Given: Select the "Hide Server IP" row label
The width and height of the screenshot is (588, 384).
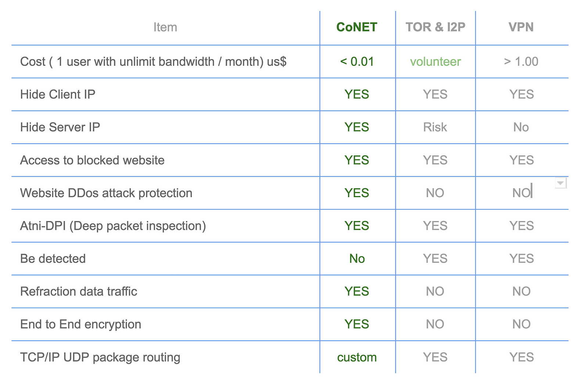Looking at the screenshot, I should click(x=60, y=127).
